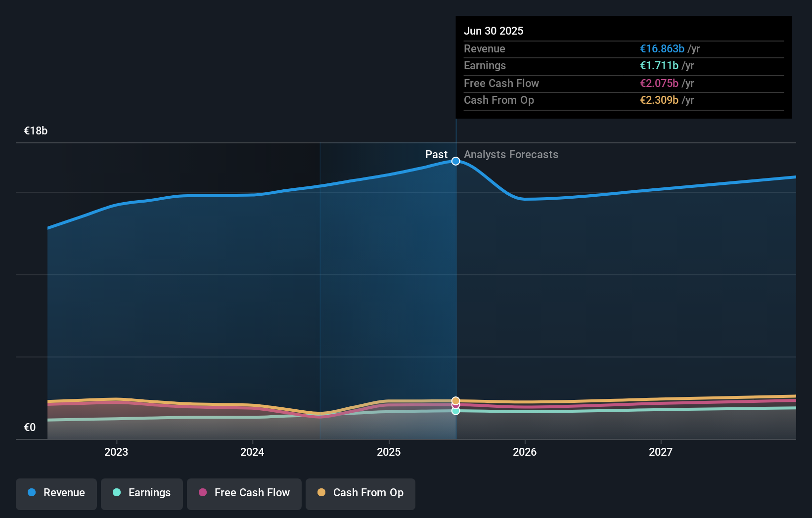
Task: Select the blue Revenue marker on the chart
Action: pyautogui.click(x=455, y=161)
